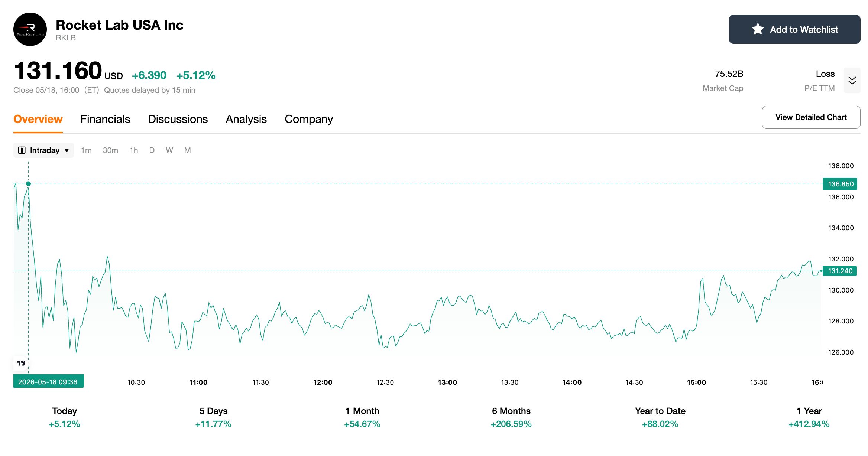Open the Intraday chart type dropdown
The image size is (868, 456).
coord(43,150)
